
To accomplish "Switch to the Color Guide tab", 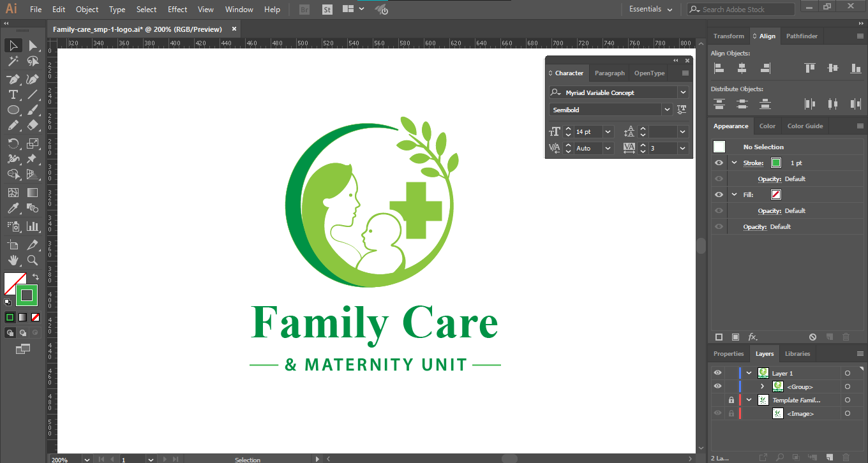I will (x=805, y=126).
